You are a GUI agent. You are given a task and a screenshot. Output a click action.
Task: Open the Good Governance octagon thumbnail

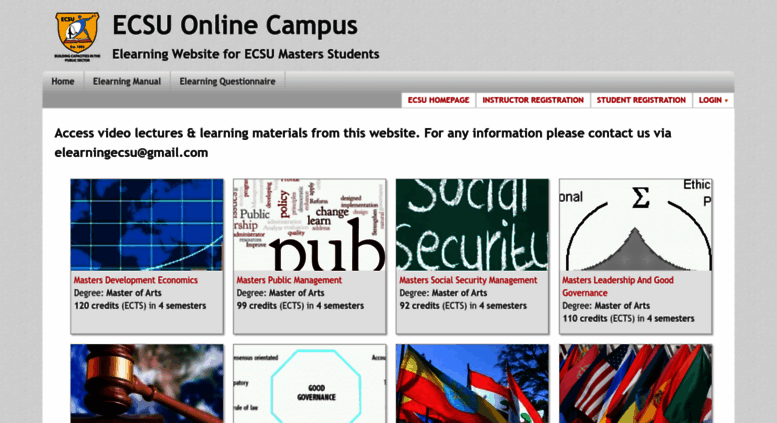click(310, 384)
